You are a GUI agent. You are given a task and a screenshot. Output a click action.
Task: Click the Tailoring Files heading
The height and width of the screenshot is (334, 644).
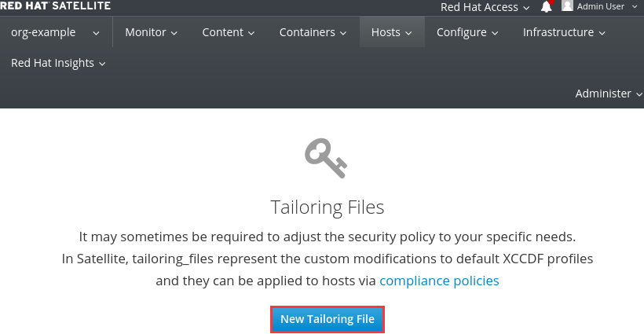coord(327,207)
